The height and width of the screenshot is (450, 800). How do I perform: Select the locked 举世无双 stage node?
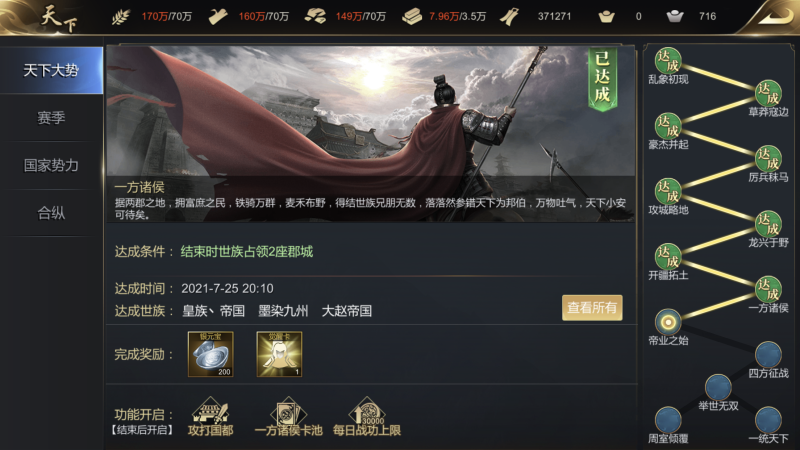click(x=718, y=387)
